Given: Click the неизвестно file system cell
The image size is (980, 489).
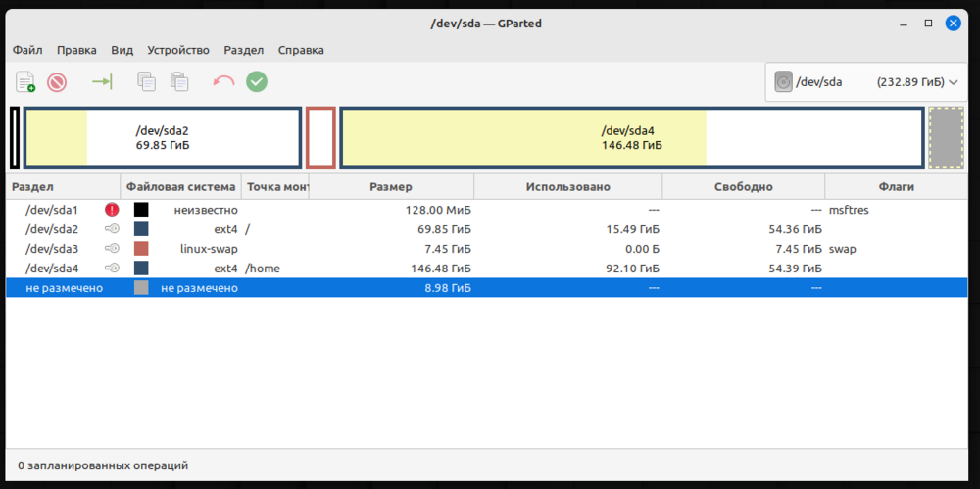Looking at the screenshot, I should point(206,210).
